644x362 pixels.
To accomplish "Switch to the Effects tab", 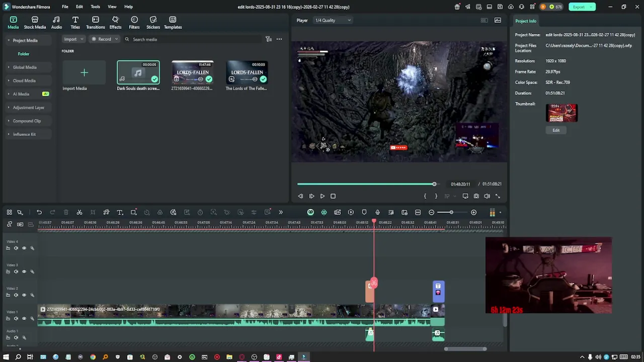I will 115,23.
